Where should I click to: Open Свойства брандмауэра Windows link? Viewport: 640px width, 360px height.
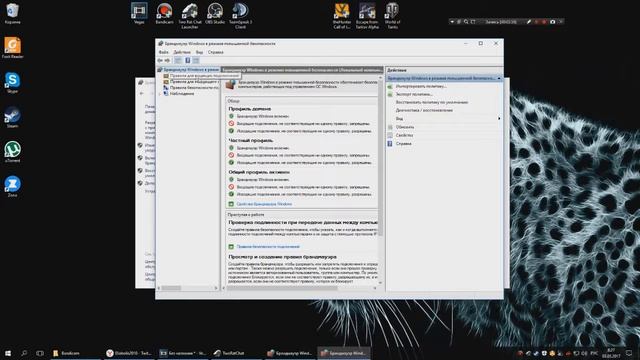(264, 204)
